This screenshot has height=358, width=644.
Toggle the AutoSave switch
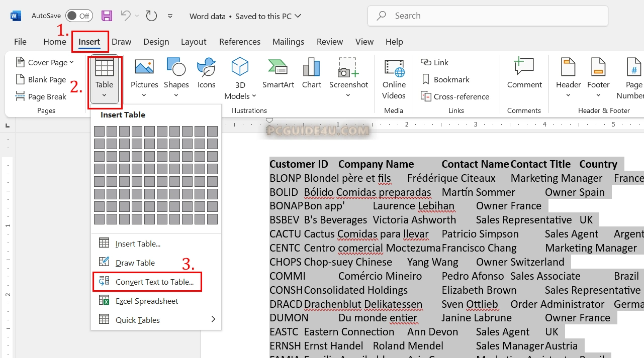point(79,16)
